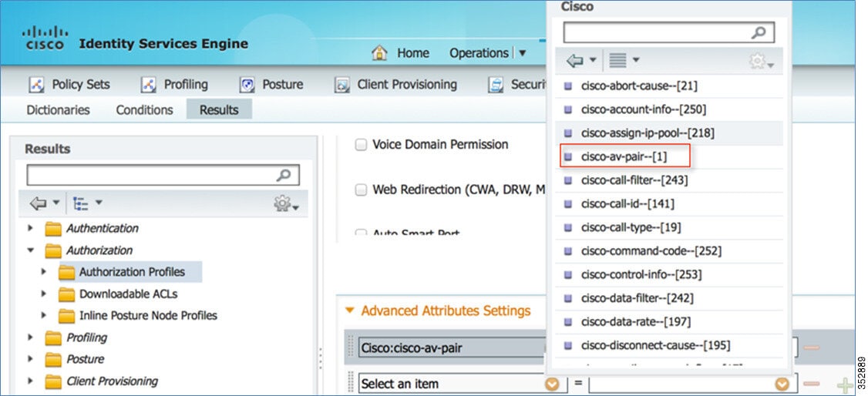Screen dimensions: 868x396
Task: Click the Cisco popup list view icon
Action: click(x=617, y=61)
